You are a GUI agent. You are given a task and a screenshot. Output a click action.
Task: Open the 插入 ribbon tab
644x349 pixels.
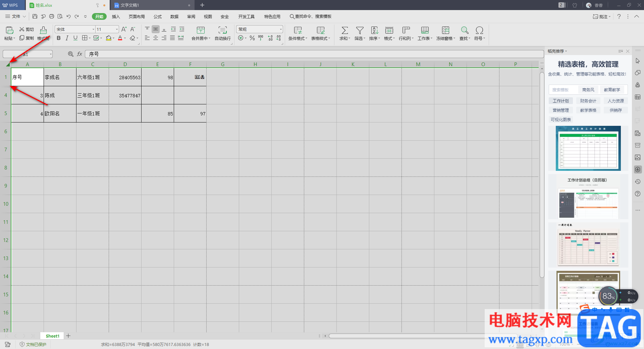116,17
